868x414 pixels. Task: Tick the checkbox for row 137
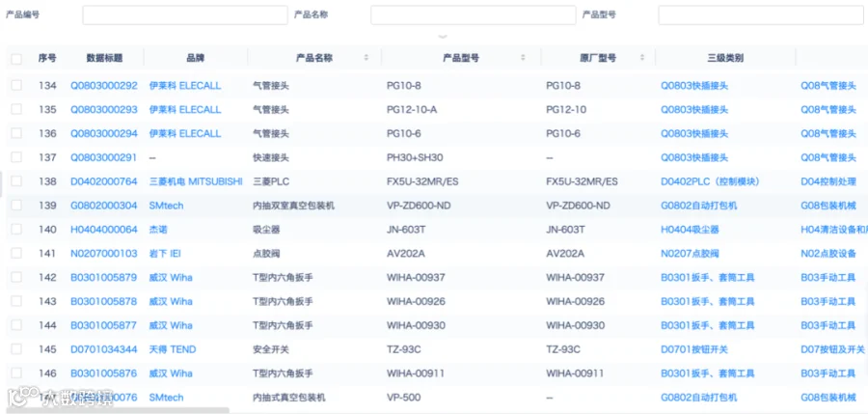(x=16, y=157)
